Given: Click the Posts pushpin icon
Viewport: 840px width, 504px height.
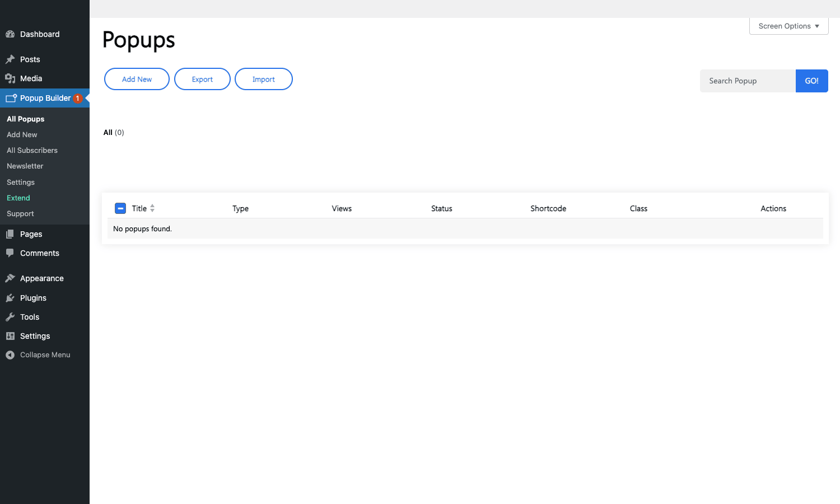Looking at the screenshot, I should [10, 59].
